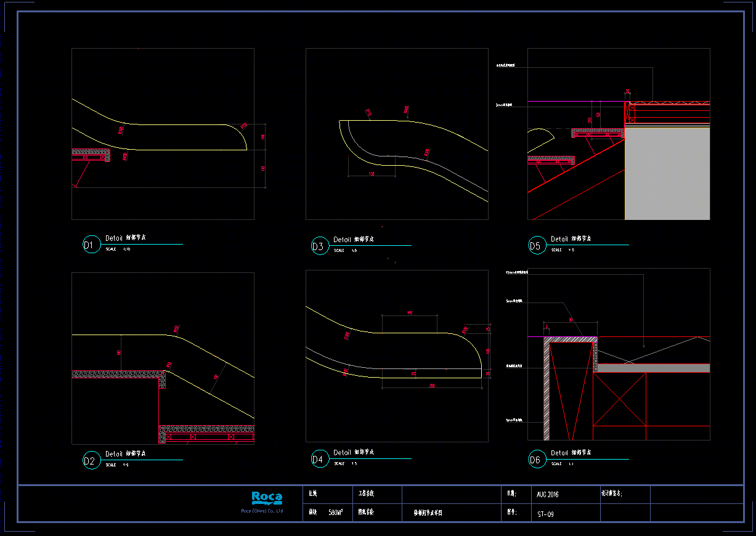Click the 580M² area value

tap(335, 513)
